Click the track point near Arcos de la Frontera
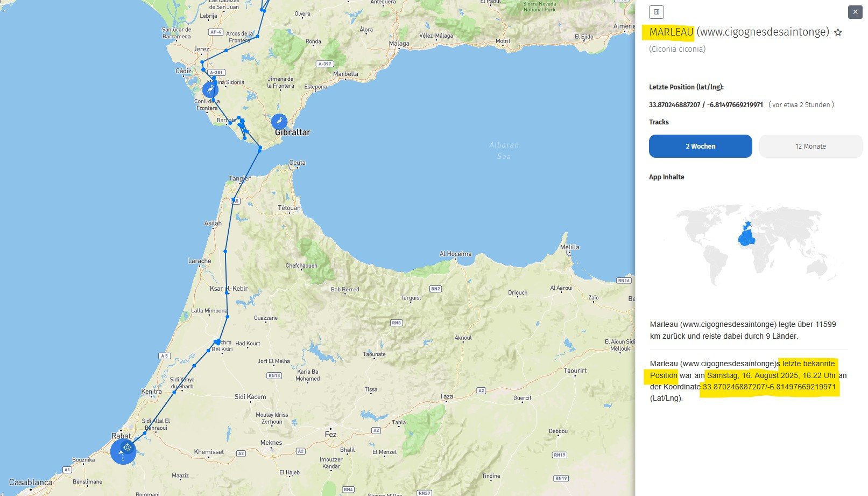 258,37
